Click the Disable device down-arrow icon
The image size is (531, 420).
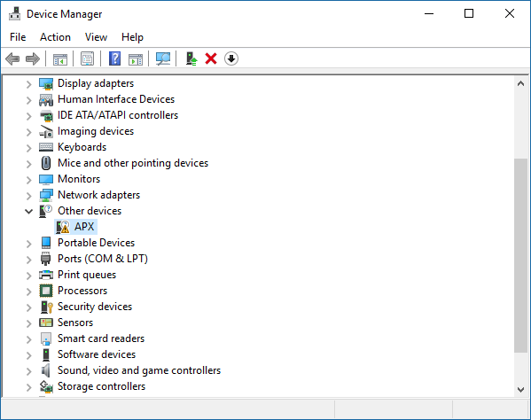(231, 58)
